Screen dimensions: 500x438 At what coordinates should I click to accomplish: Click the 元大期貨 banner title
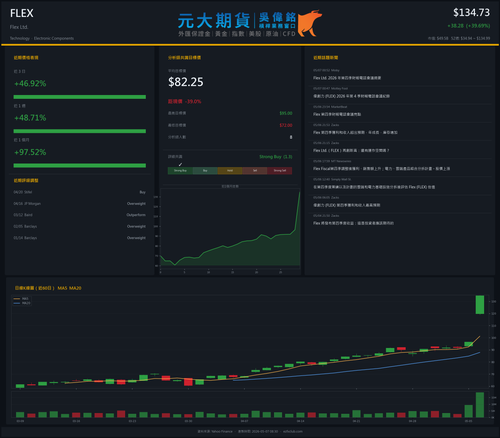point(214,21)
